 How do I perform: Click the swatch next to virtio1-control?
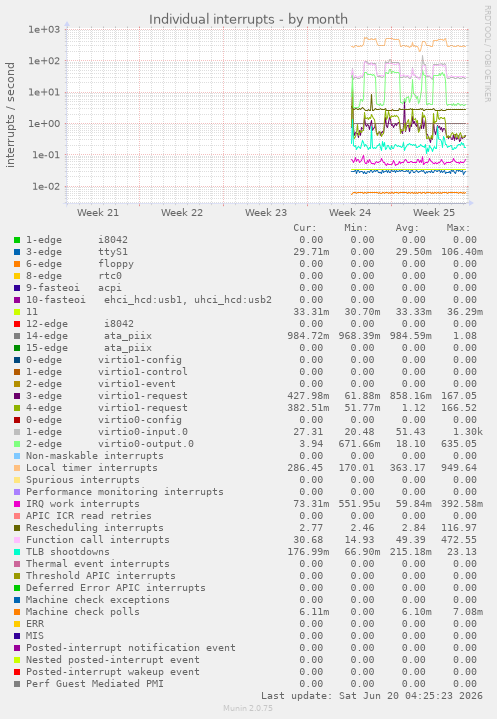pyautogui.click(x=17, y=372)
